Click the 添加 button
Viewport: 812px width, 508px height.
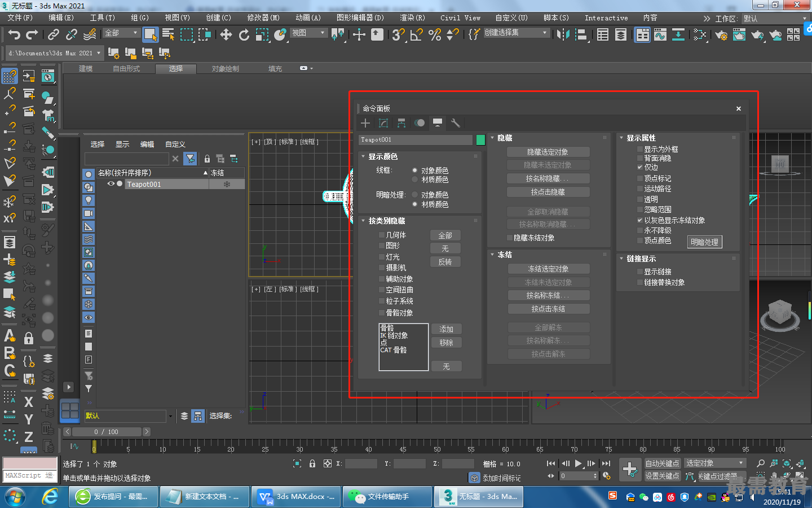[x=447, y=329]
